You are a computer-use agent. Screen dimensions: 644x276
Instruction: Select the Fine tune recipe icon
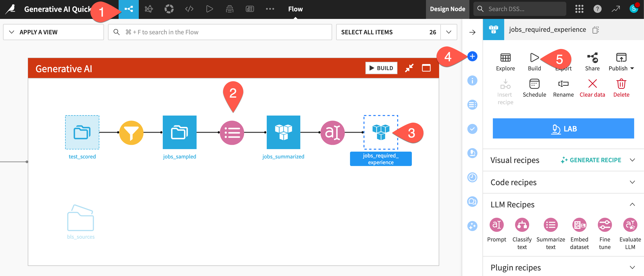point(605,225)
